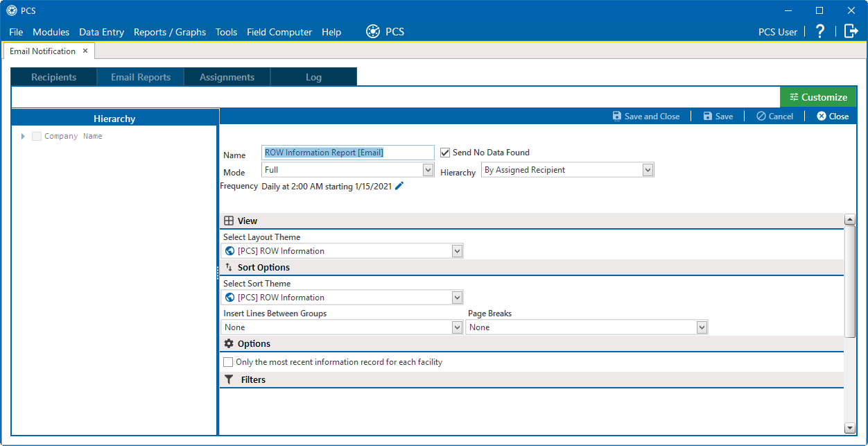The width and height of the screenshot is (868, 446).
Task: Click the Hierarchy panel header
Action: [x=114, y=119]
